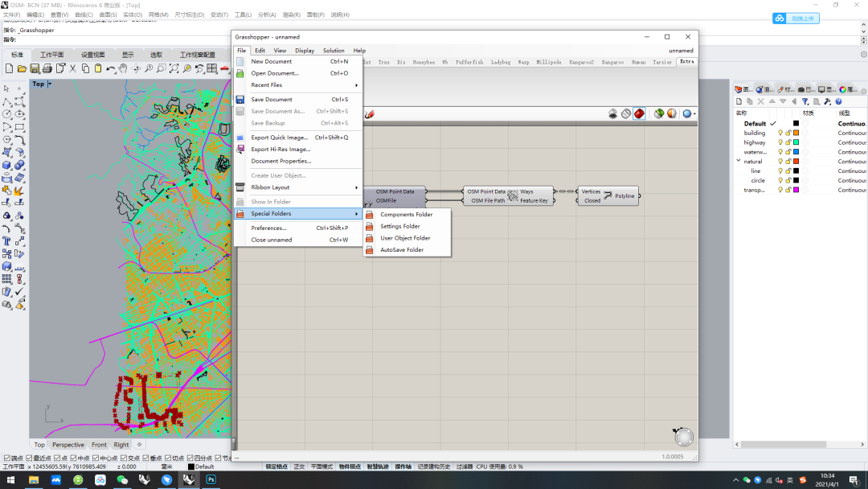Click the layers panel help icon
868x489 pixels.
coord(838,101)
